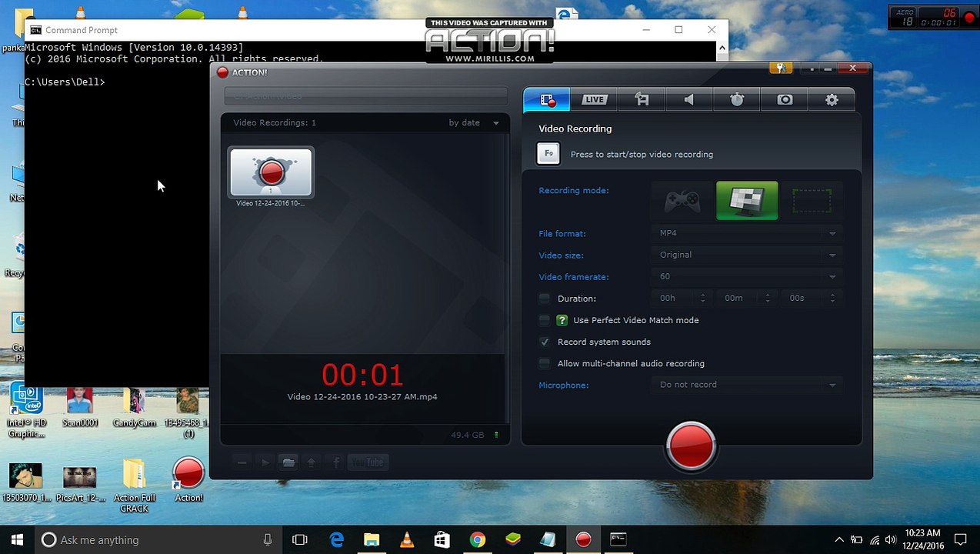Click the F9 hotkey button
The width and height of the screenshot is (980, 554).
pos(548,154)
